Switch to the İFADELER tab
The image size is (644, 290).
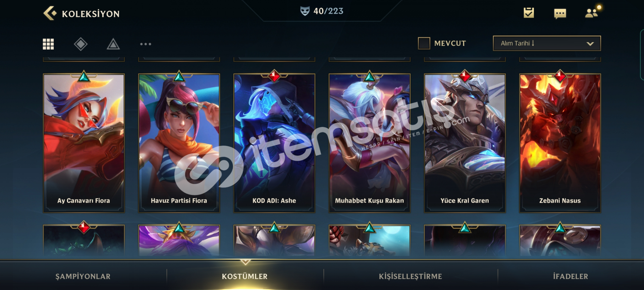pos(570,276)
